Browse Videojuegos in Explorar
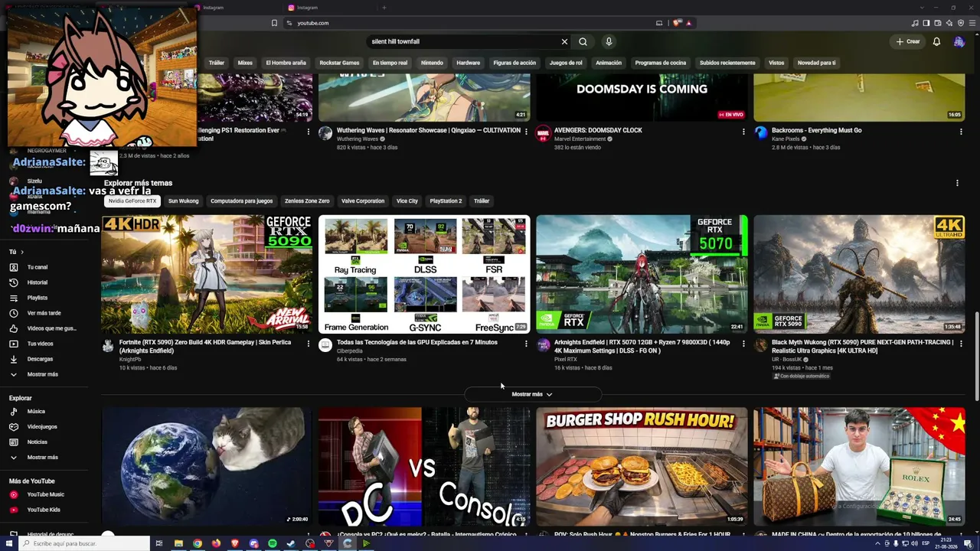 tap(42, 426)
